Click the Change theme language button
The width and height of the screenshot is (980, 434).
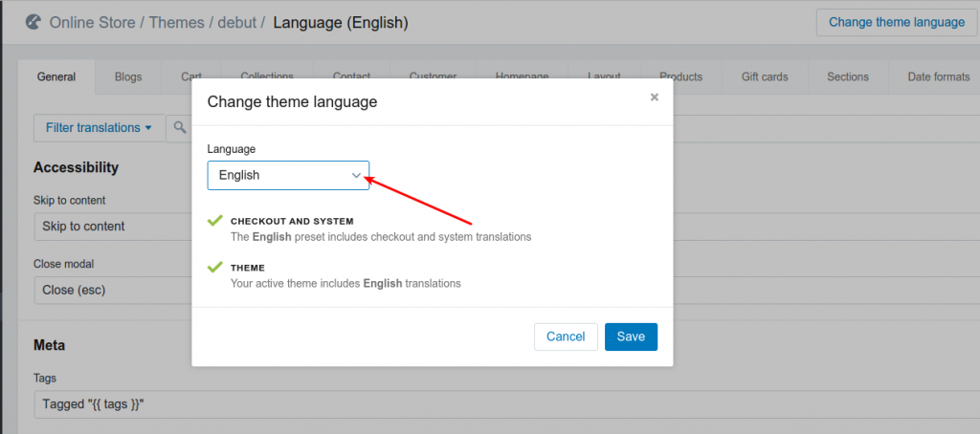point(897,23)
